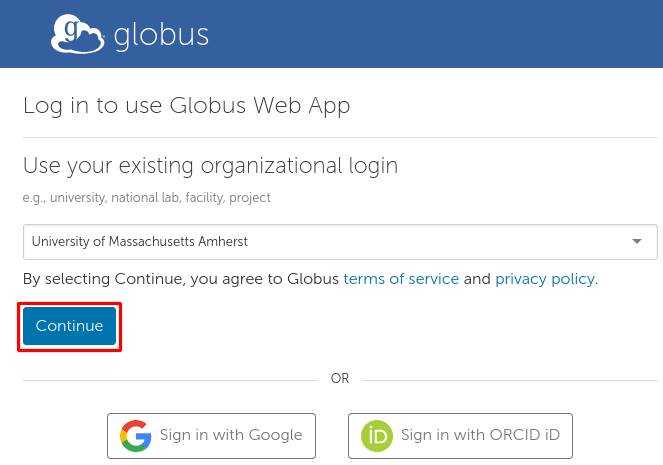Click the Use your existing organizational login heading
Image resolution: width=663 pixels, height=465 pixels.
tap(210, 165)
